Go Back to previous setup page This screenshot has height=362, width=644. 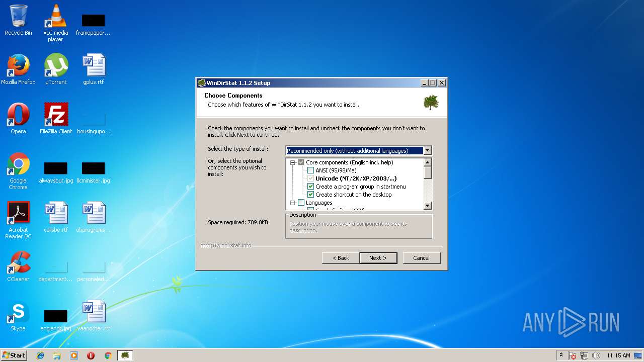coord(341,258)
